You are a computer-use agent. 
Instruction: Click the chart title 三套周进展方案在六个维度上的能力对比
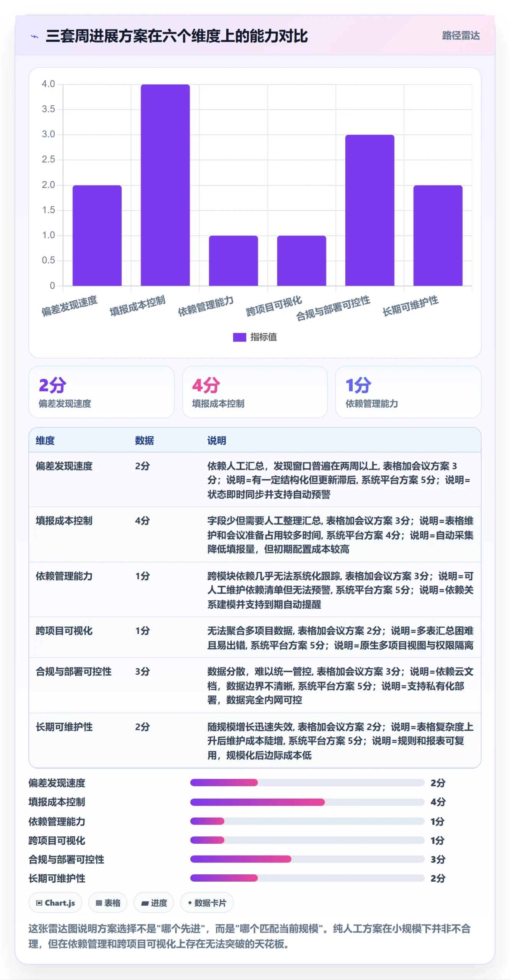(x=177, y=36)
